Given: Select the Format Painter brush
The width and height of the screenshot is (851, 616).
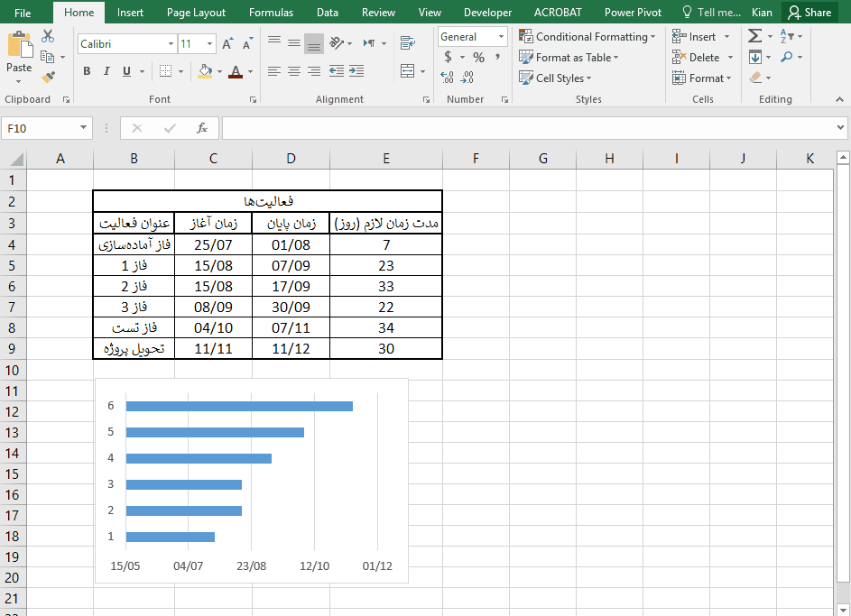Looking at the screenshot, I should click(x=48, y=78).
